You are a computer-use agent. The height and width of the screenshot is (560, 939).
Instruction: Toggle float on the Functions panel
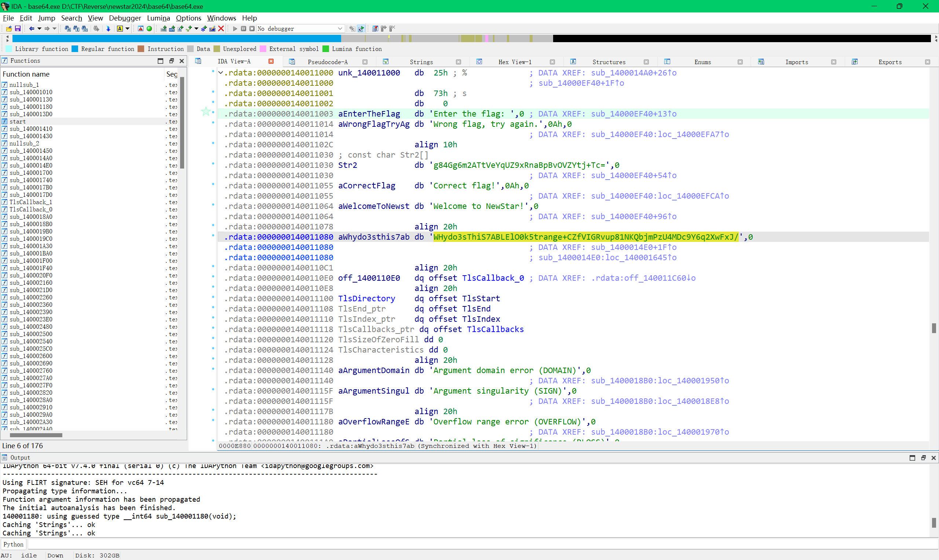(x=171, y=61)
